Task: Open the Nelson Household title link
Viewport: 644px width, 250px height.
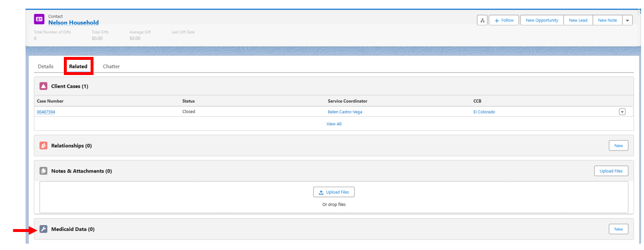Action: tap(74, 23)
